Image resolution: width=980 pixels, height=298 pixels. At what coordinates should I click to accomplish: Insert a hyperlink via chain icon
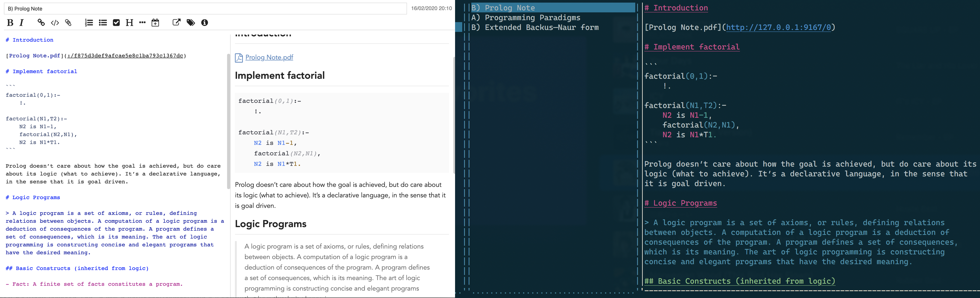pyautogui.click(x=41, y=23)
